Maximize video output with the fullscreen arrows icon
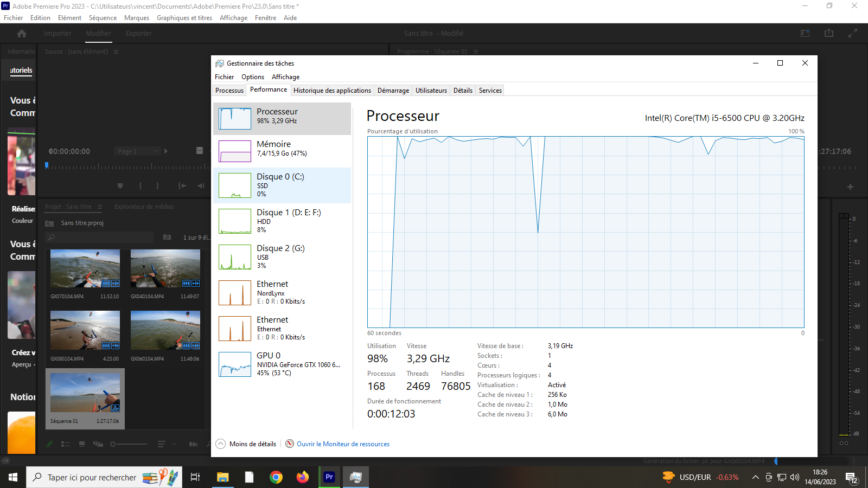The image size is (868, 488). pyautogui.click(x=853, y=33)
